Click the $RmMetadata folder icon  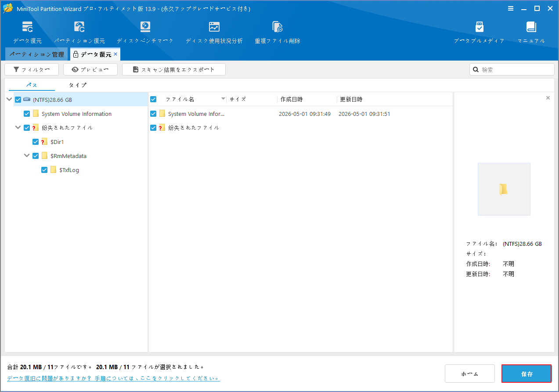[x=44, y=156]
